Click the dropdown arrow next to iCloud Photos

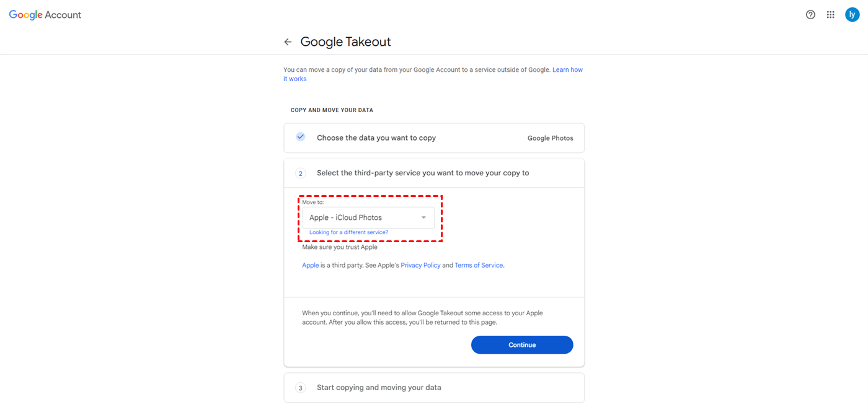point(423,217)
